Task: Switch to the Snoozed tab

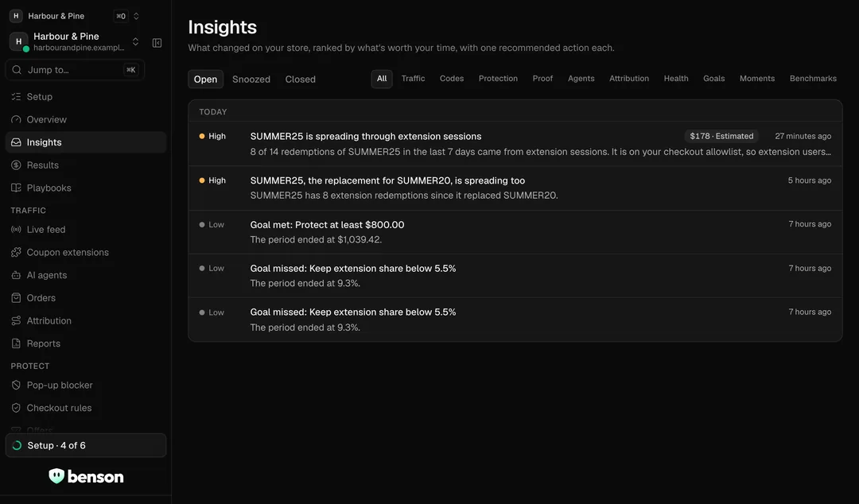Action: [251, 79]
